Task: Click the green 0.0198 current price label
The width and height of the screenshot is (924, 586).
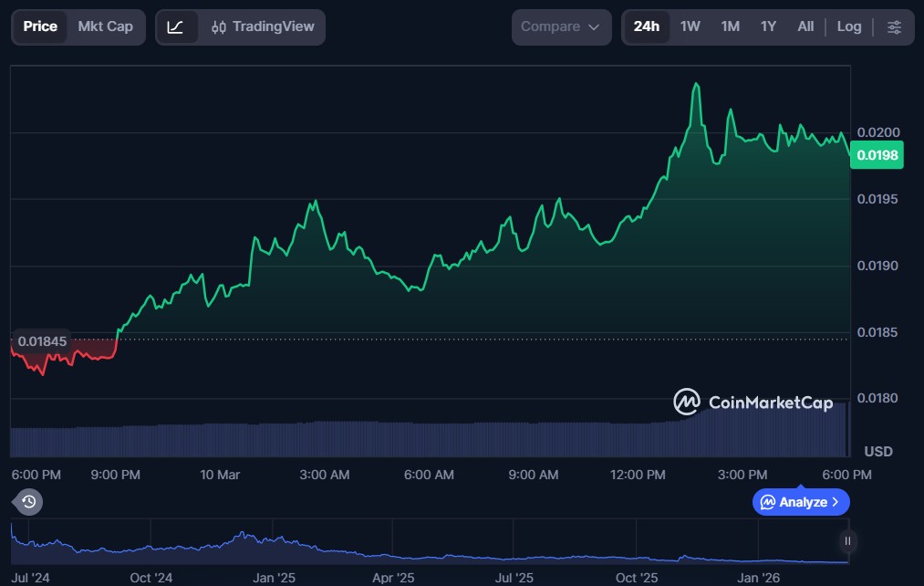Action: coord(877,155)
